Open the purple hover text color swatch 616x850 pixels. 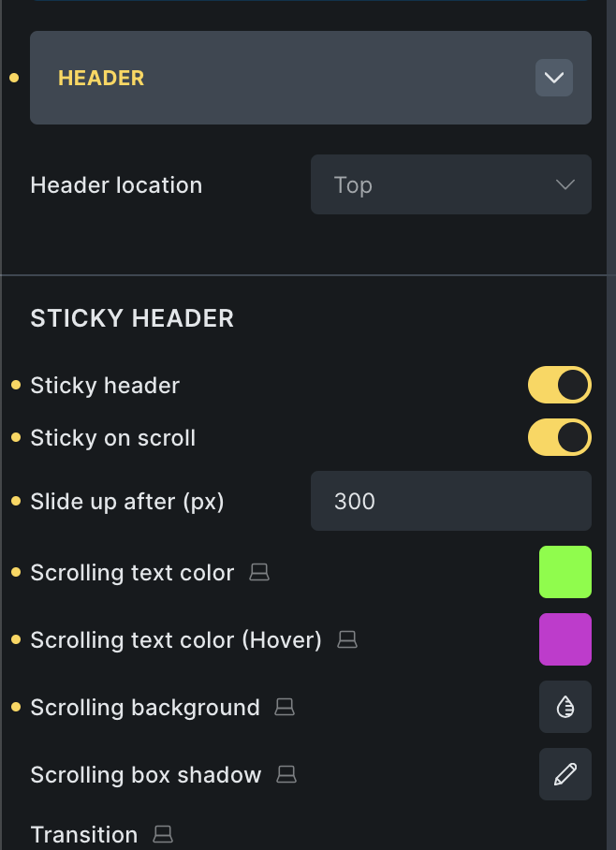(565, 639)
